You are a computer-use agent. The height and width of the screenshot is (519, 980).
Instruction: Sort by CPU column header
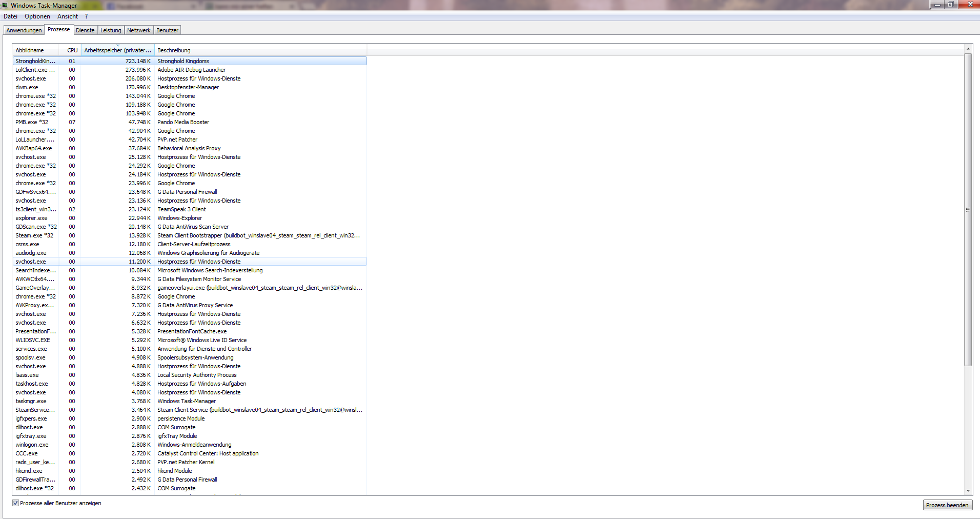pos(70,50)
